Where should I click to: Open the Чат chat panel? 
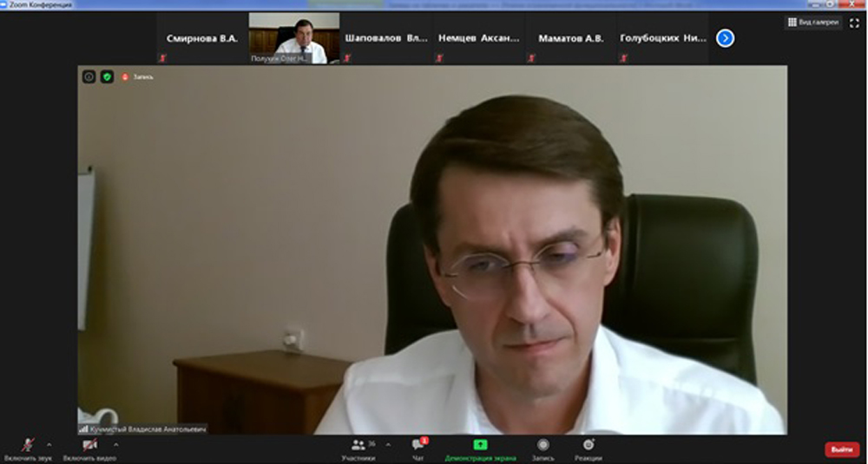pyautogui.click(x=418, y=445)
